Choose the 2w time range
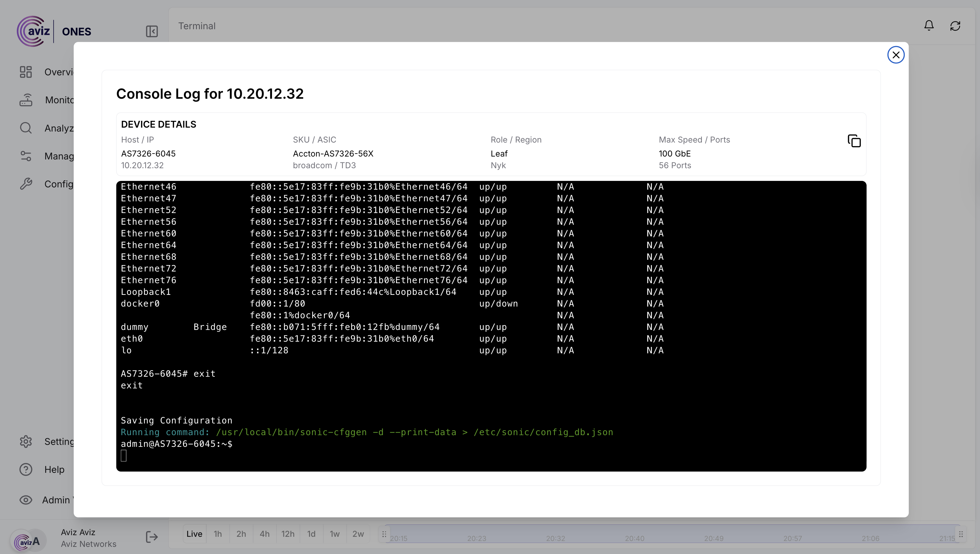Image resolution: width=980 pixels, height=554 pixels. (x=358, y=534)
